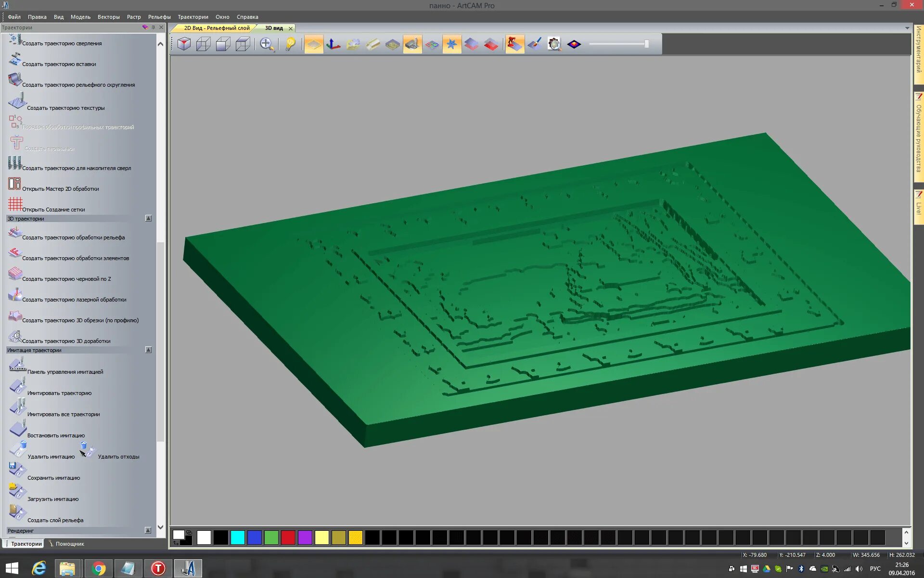The image size is (924, 578).
Task: Switch to 2D Вид - Рельефный слой tab
Action: (216, 28)
